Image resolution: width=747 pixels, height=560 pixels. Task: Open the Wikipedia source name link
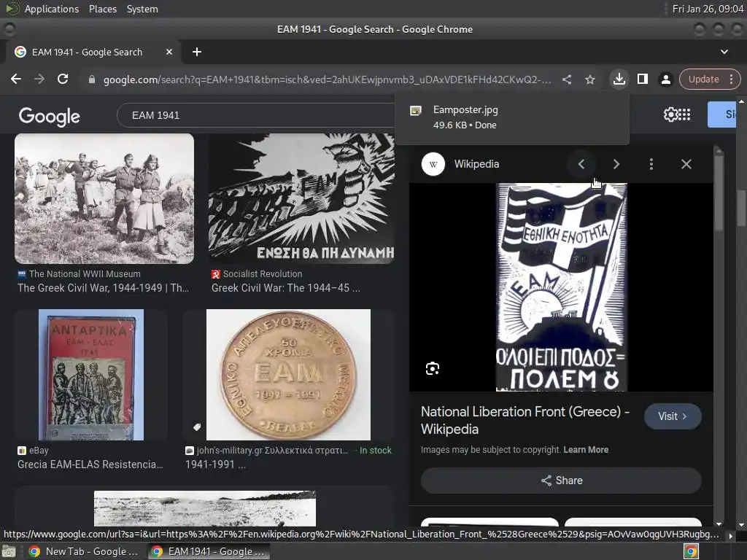pyautogui.click(x=476, y=164)
